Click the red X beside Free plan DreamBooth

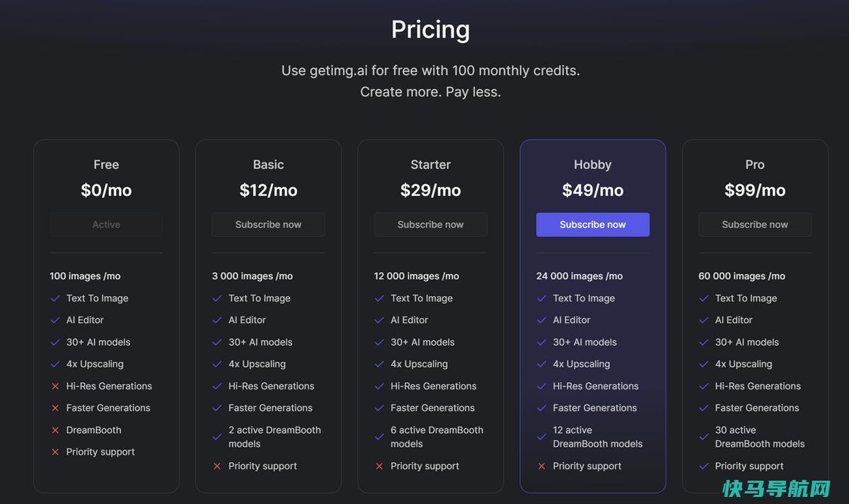55,430
